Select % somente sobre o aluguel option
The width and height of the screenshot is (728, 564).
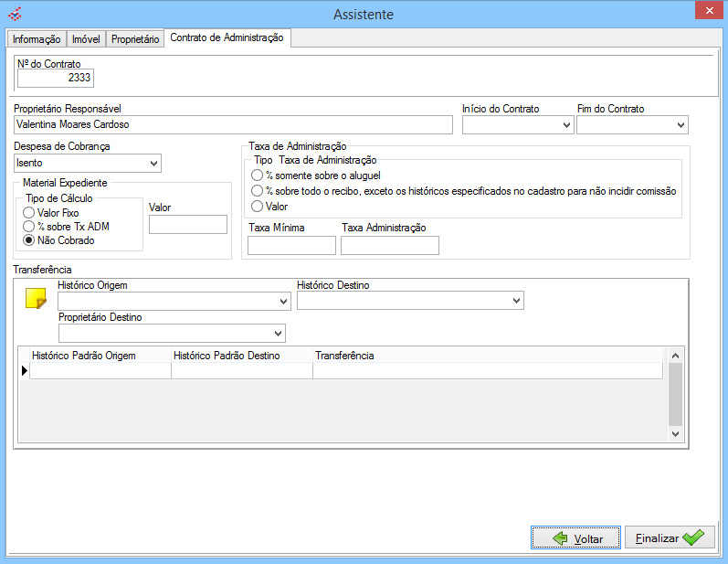257,175
